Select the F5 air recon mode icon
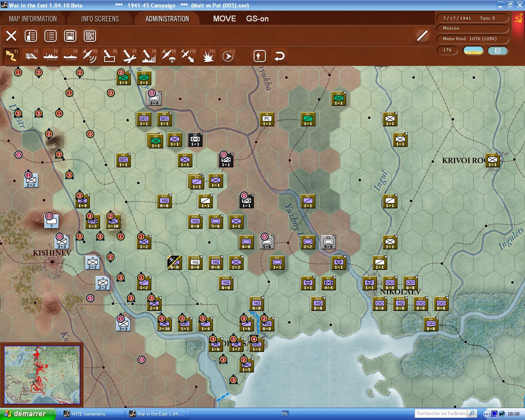 pyautogui.click(x=90, y=56)
